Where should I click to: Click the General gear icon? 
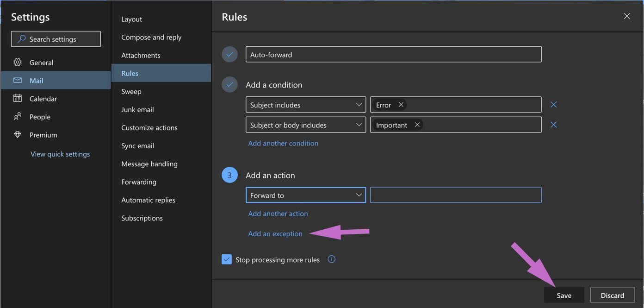coord(18,62)
